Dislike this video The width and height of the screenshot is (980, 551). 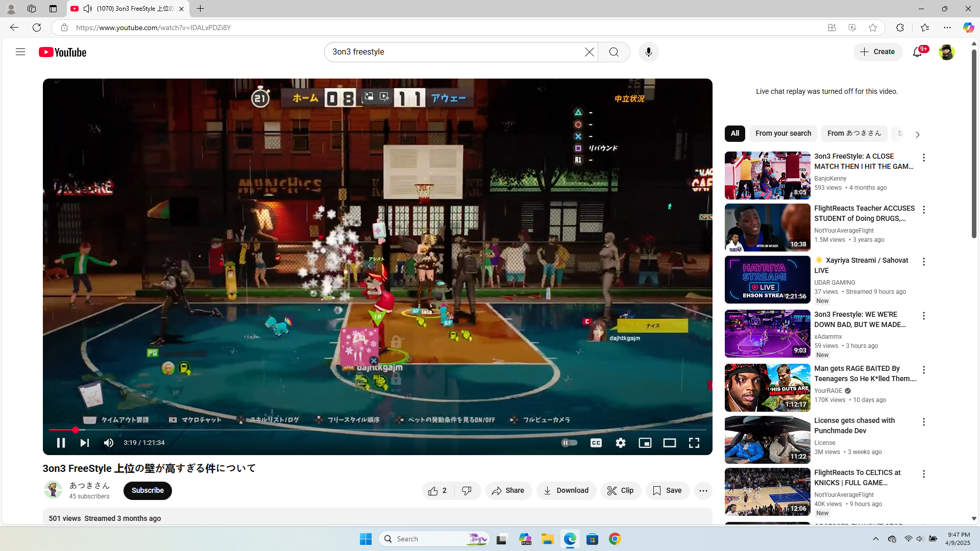click(x=467, y=491)
